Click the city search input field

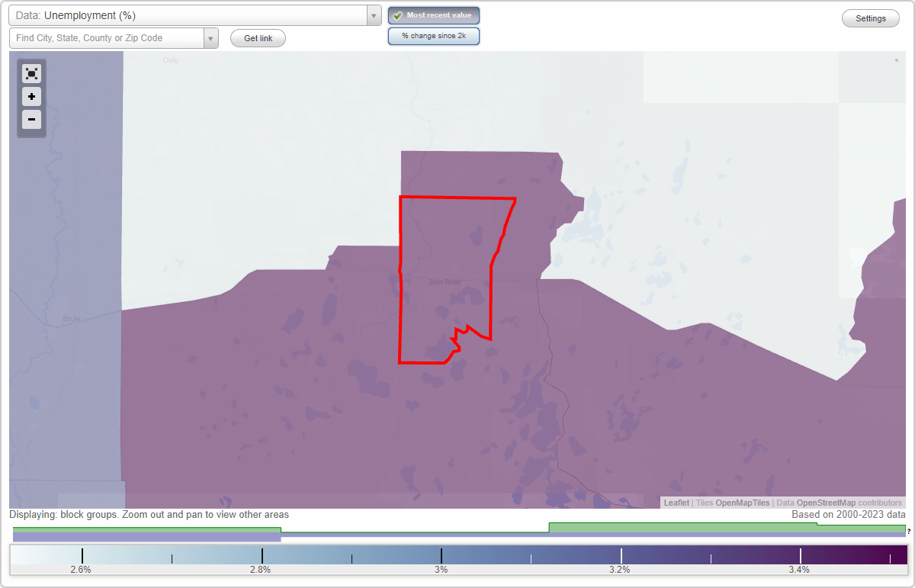click(x=107, y=37)
